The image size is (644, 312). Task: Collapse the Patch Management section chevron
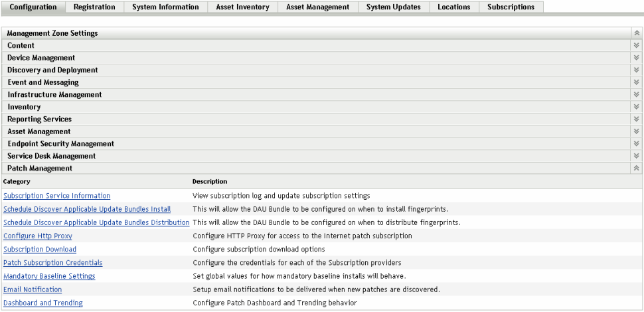pyautogui.click(x=636, y=169)
